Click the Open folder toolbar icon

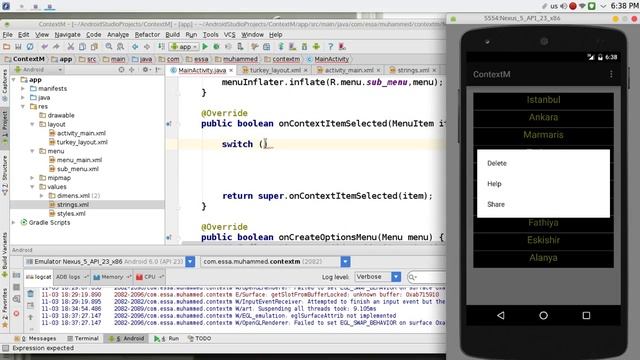(7, 47)
